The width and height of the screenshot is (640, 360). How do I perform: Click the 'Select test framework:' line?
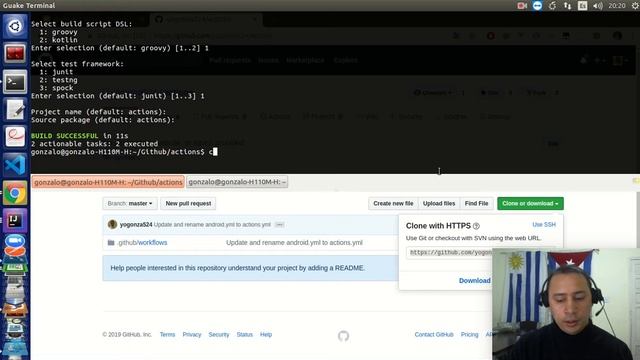tap(77, 64)
